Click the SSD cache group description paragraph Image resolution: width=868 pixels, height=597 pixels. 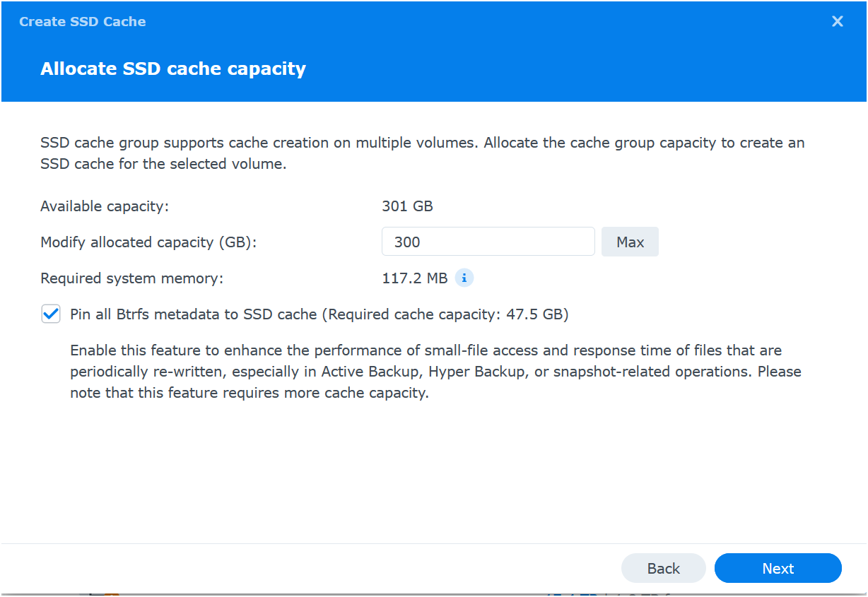coord(422,153)
